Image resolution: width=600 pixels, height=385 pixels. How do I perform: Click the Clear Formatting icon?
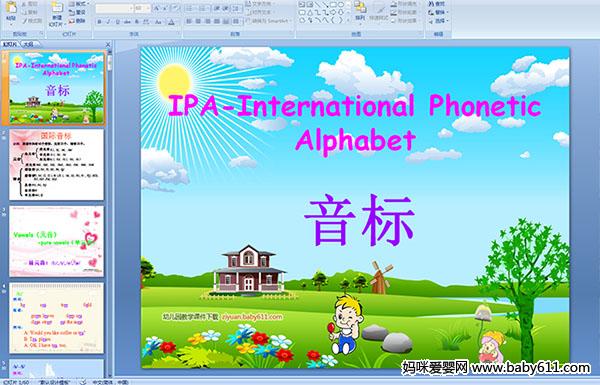[x=176, y=8]
